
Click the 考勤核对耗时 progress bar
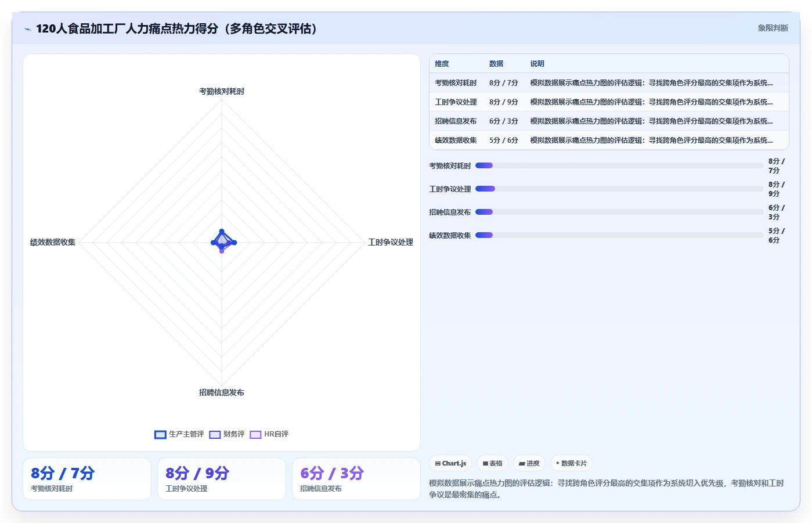tap(619, 165)
